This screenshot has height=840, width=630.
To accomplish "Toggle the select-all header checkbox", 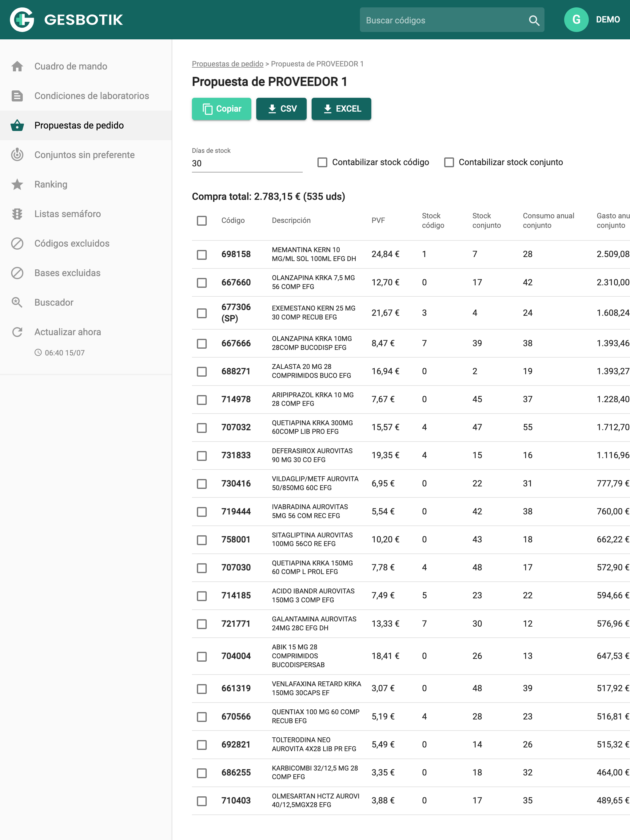I will [x=201, y=221].
